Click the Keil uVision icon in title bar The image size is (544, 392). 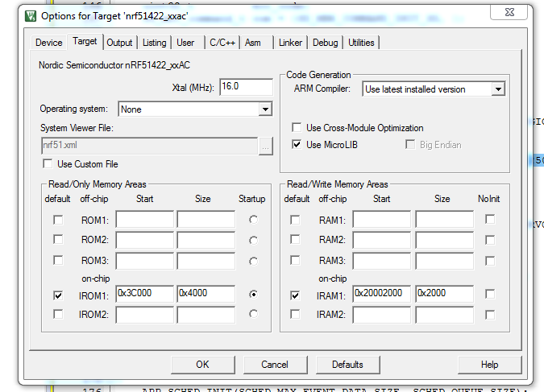(x=31, y=16)
